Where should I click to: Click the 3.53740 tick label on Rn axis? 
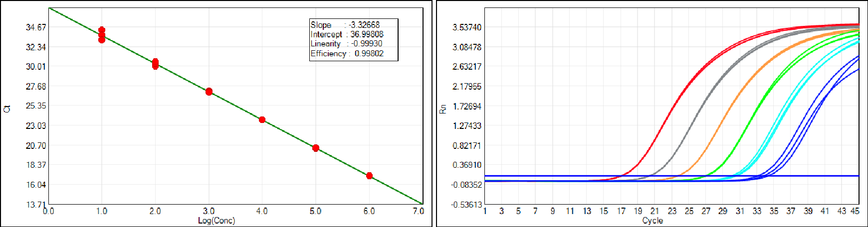click(x=467, y=27)
